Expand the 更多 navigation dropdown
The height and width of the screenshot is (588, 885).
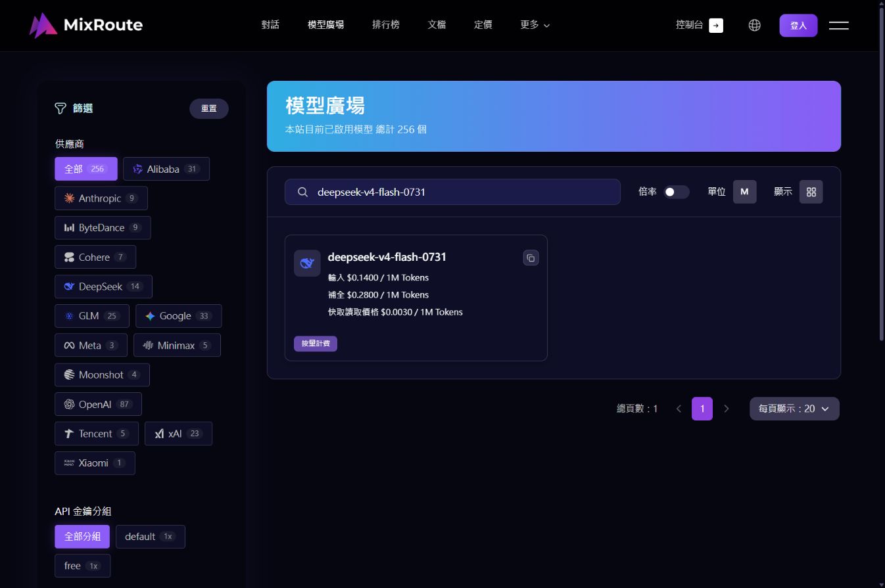click(535, 25)
